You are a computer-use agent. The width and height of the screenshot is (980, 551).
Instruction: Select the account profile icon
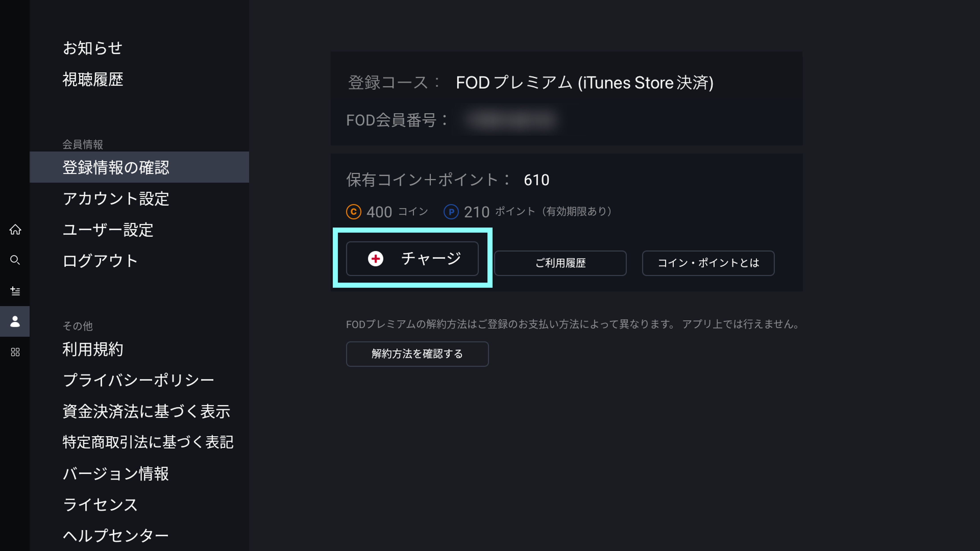pos(15,321)
